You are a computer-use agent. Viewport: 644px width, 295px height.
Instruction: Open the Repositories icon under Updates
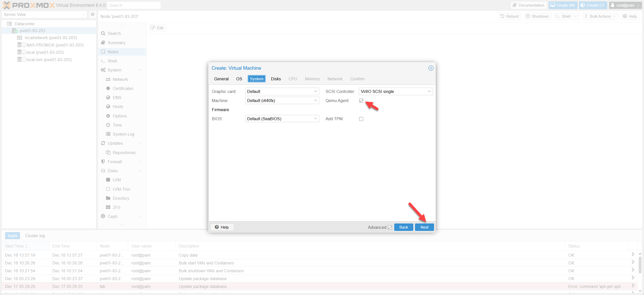click(108, 152)
